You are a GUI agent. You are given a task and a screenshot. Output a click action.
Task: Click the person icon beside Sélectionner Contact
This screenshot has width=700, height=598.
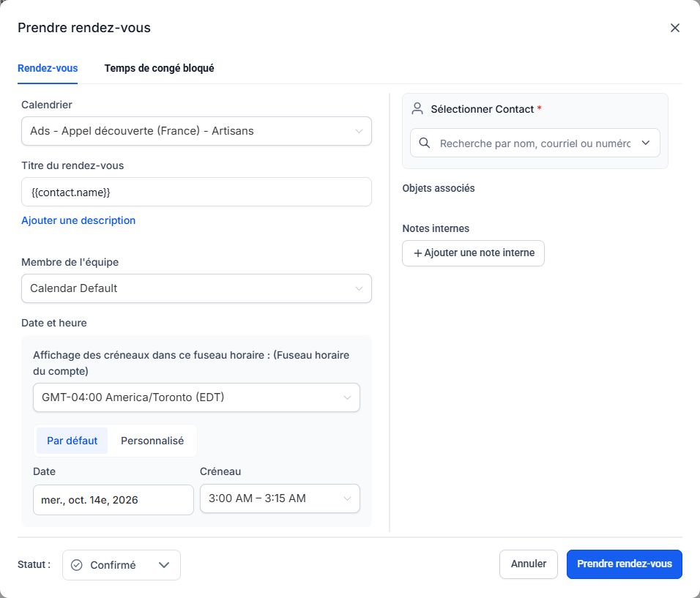pos(417,109)
